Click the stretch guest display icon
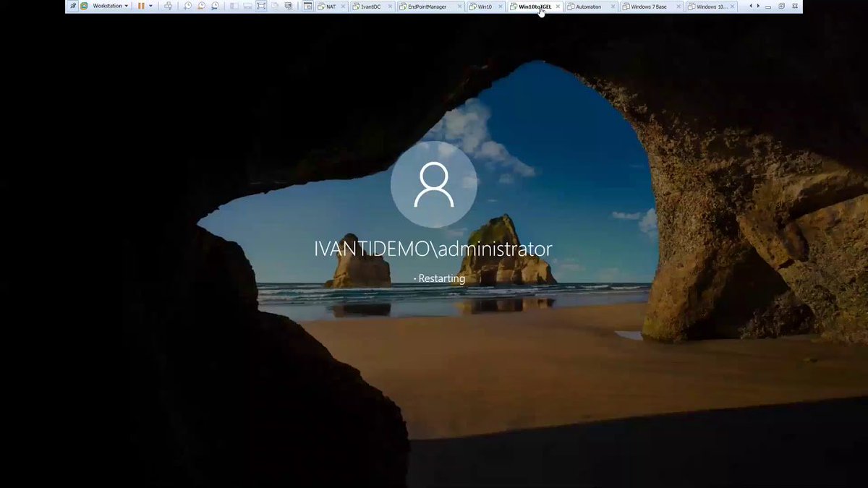This screenshot has height=488, width=868. [289, 6]
